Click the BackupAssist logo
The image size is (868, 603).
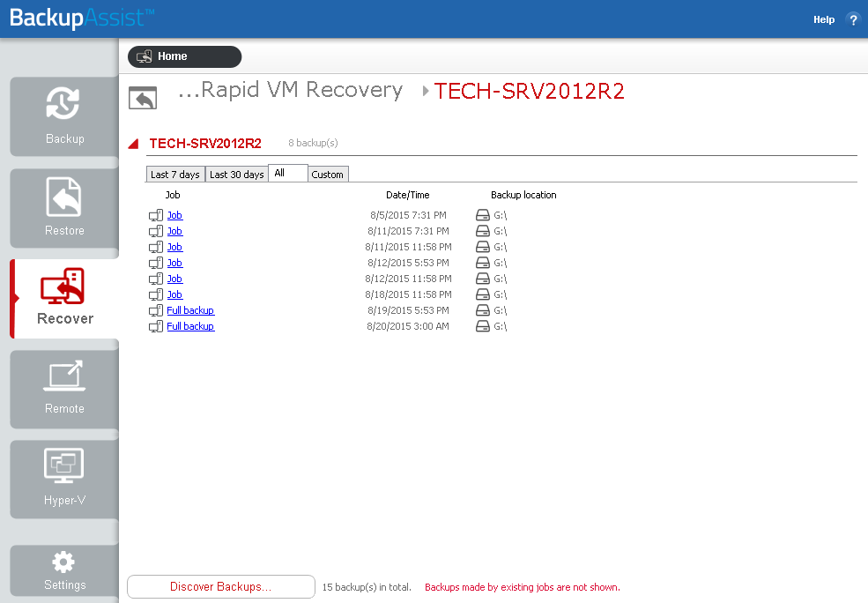click(82, 19)
